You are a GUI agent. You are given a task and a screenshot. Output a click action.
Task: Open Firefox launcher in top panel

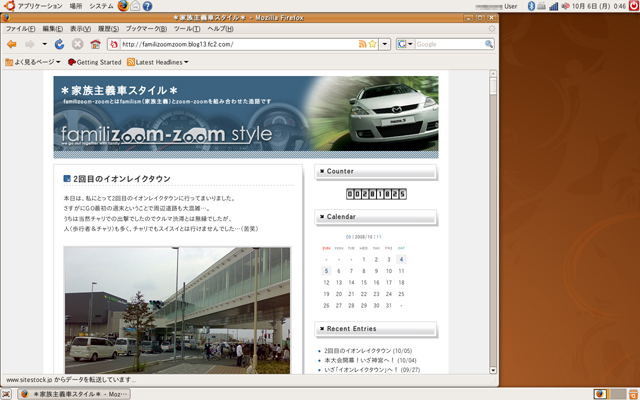coord(123,6)
